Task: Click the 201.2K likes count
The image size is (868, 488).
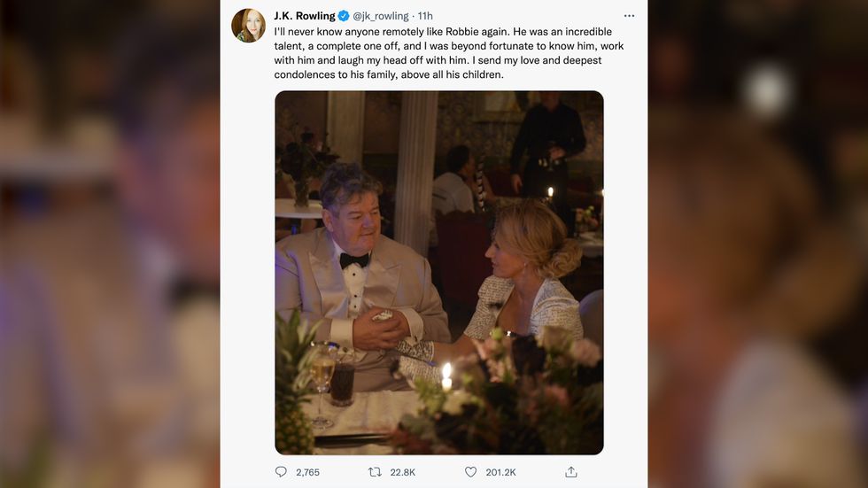Action: point(501,472)
